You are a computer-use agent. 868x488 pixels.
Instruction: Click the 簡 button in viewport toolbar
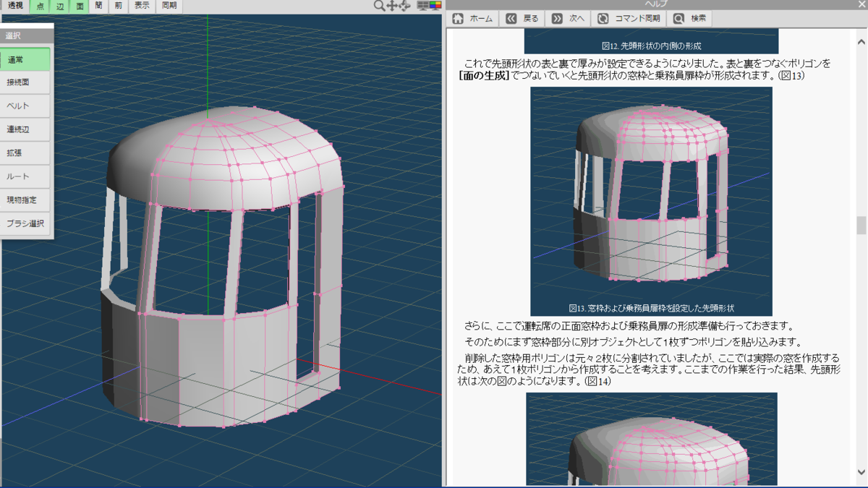[98, 6]
